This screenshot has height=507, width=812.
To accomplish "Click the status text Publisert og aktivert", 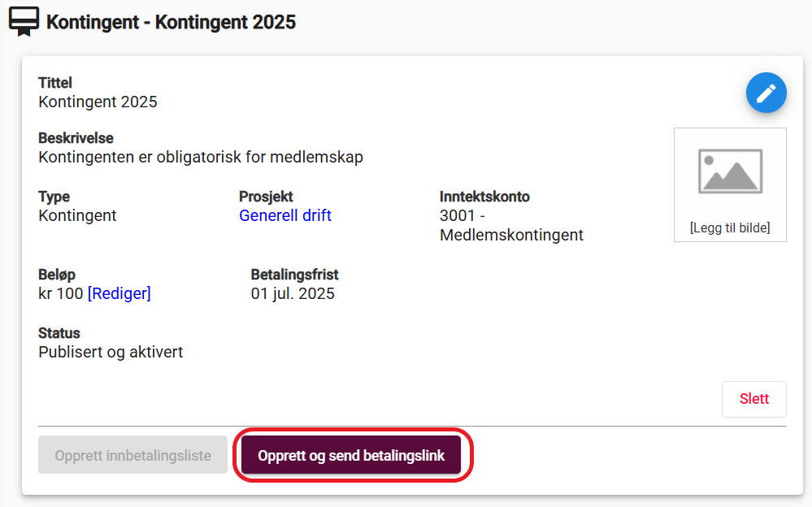I will click(x=111, y=352).
